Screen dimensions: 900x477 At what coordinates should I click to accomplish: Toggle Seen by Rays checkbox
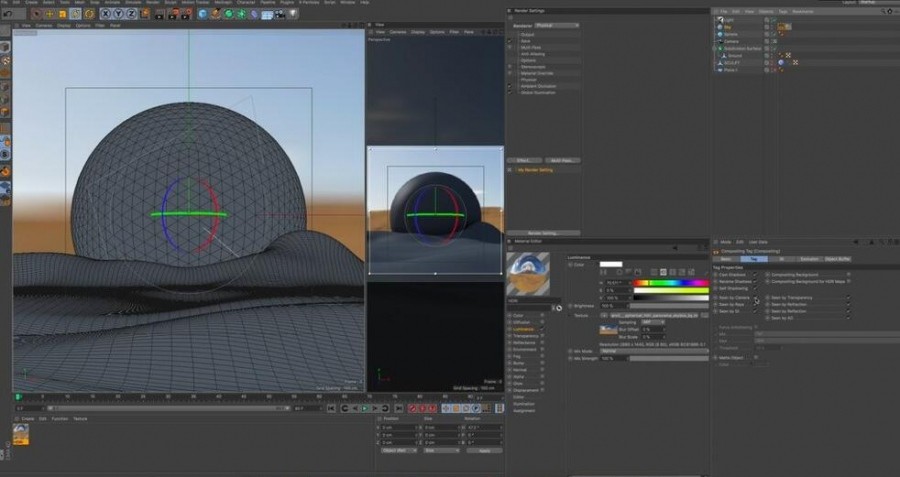(x=755, y=305)
